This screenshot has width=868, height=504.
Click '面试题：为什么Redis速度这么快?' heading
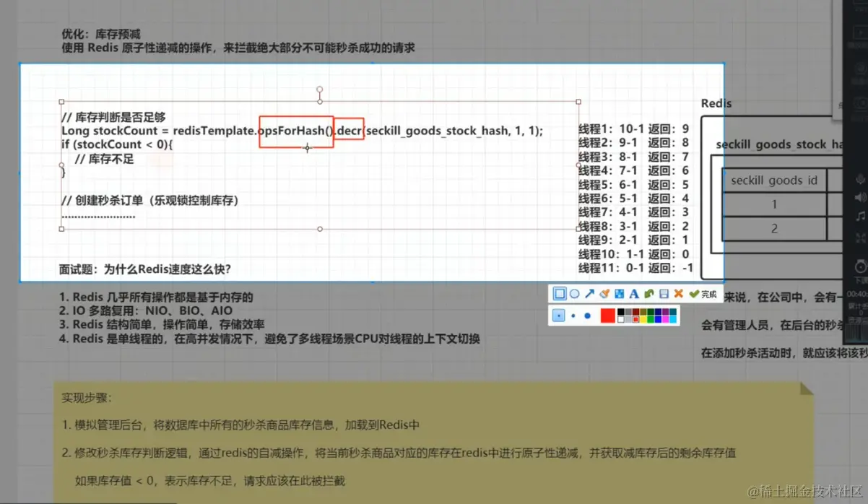pyautogui.click(x=145, y=269)
